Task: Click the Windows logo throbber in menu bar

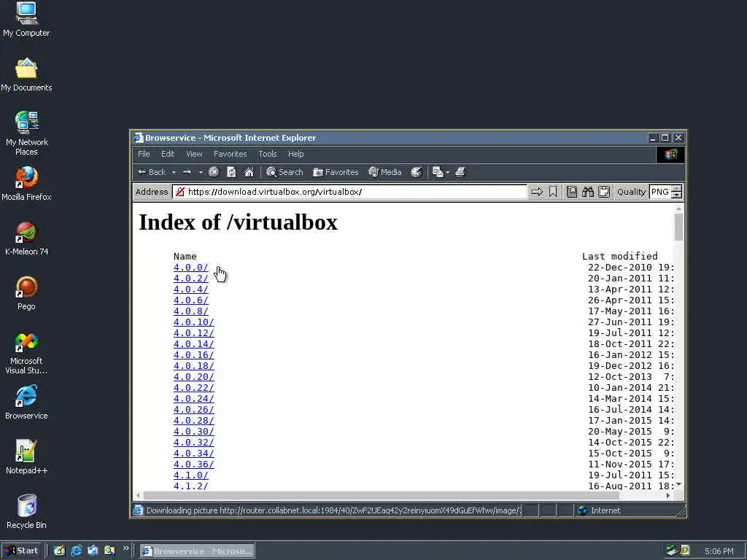Action: pos(671,155)
